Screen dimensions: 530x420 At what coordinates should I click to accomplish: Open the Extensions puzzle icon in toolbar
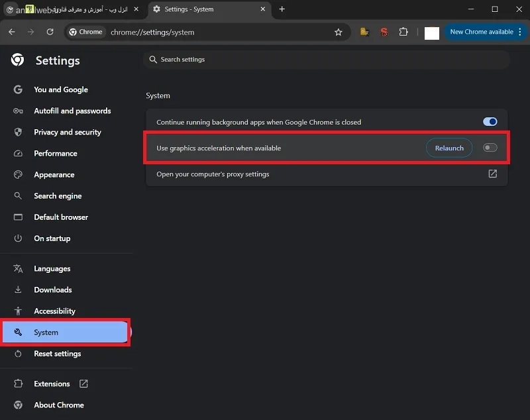[403, 32]
